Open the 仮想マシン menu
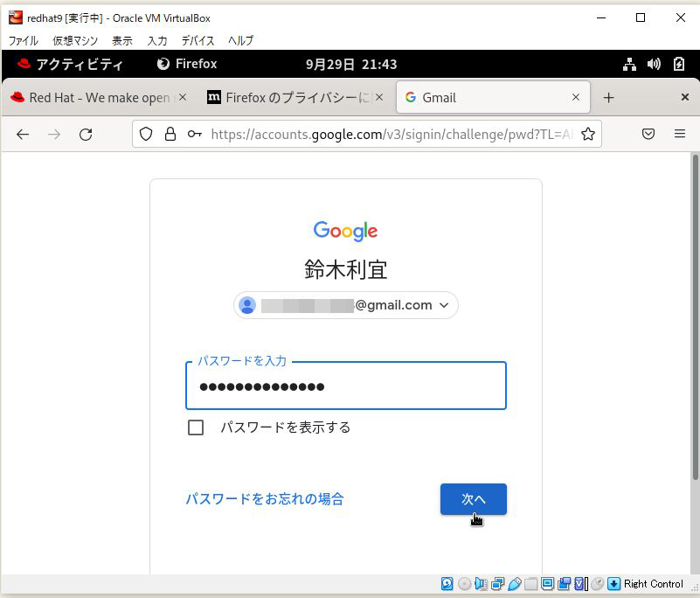Screen dimensions: 700x598 point(75,40)
